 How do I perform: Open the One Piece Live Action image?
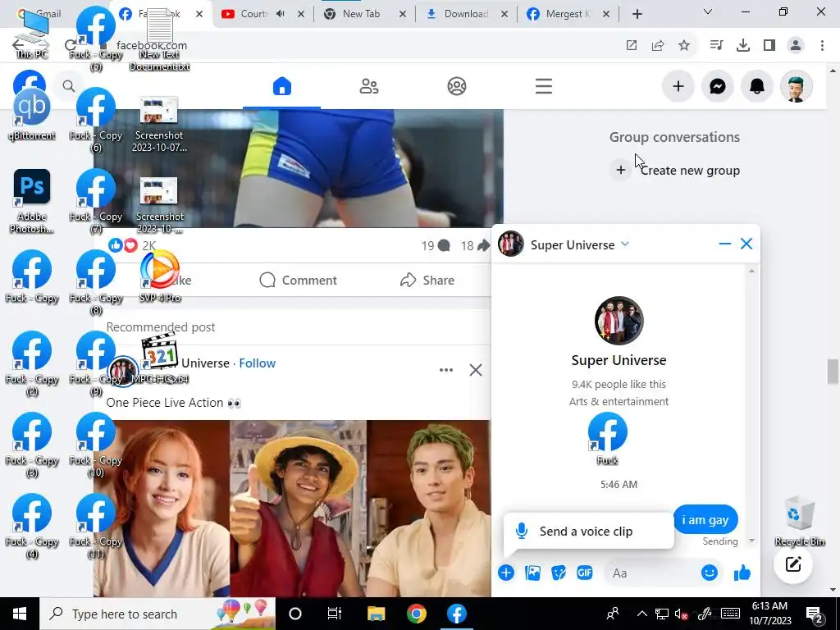292,508
